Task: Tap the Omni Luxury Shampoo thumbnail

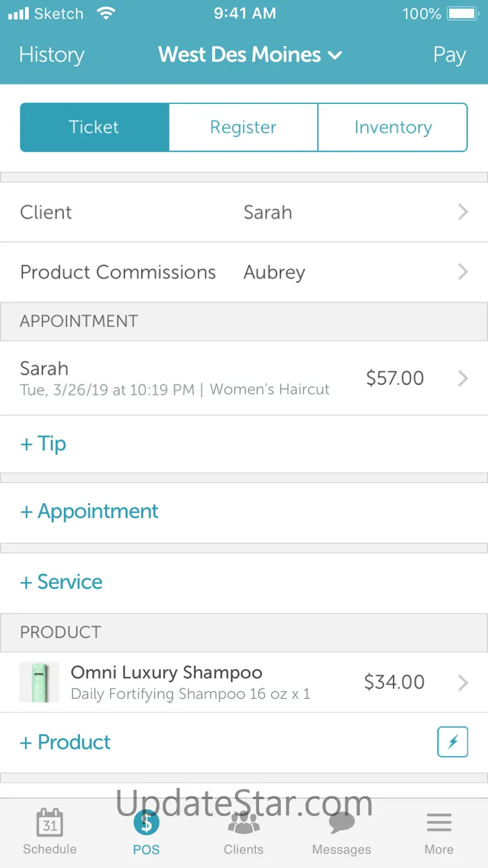Action: [x=39, y=682]
